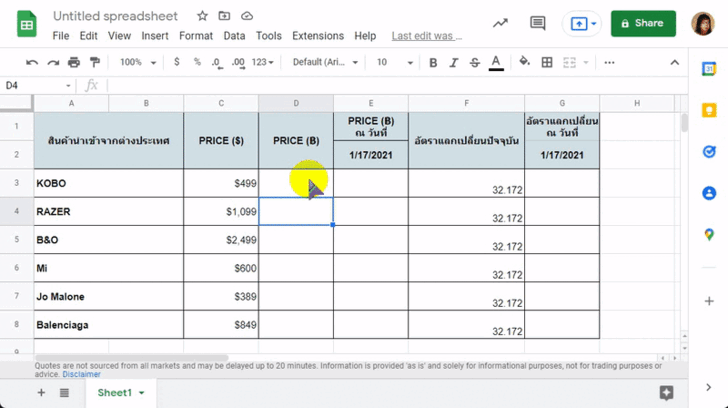Viewport: 728px width, 408px height.
Task: Click the spreadsheet title Untitled spreadsheet
Action: pyautogui.click(x=115, y=16)
